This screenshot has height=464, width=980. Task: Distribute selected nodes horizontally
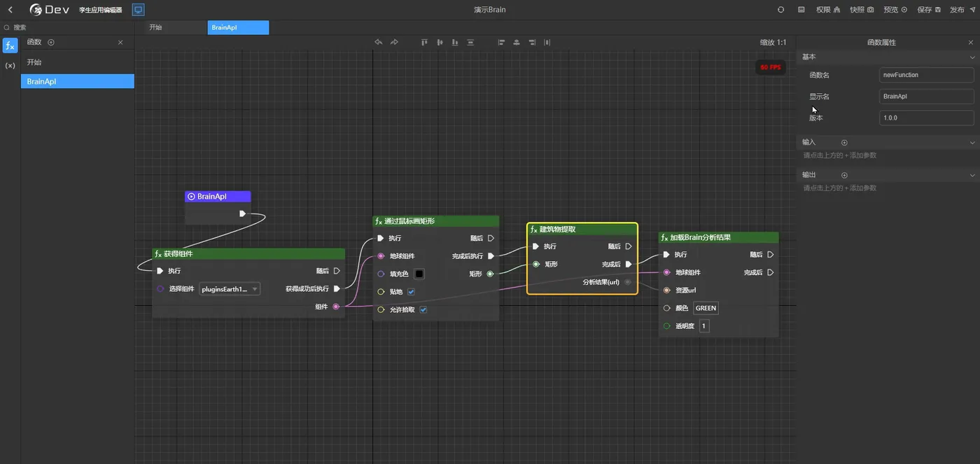[547, 43]
